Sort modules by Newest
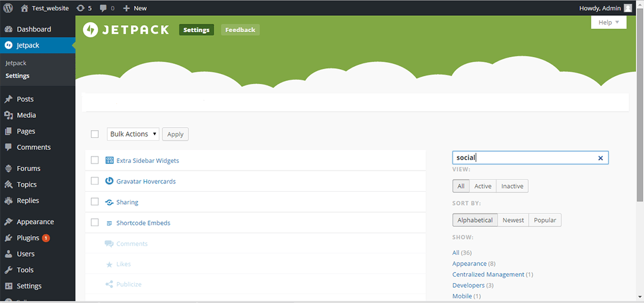644x303 pixels. click(513, 220)
